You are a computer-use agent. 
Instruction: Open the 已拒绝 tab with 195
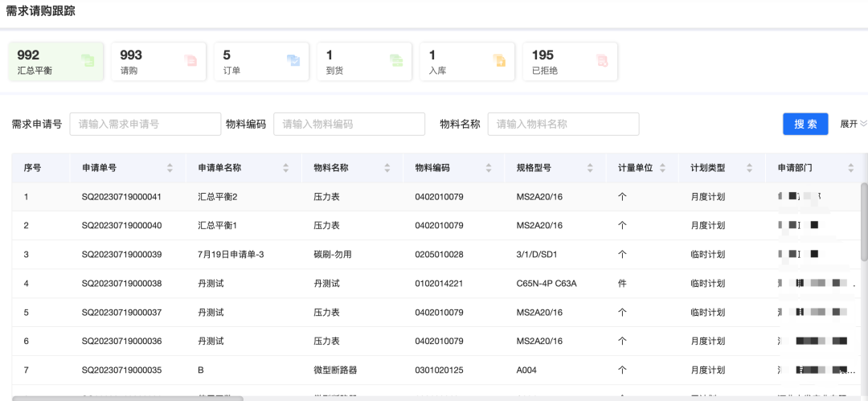click(x=571, y=62)
